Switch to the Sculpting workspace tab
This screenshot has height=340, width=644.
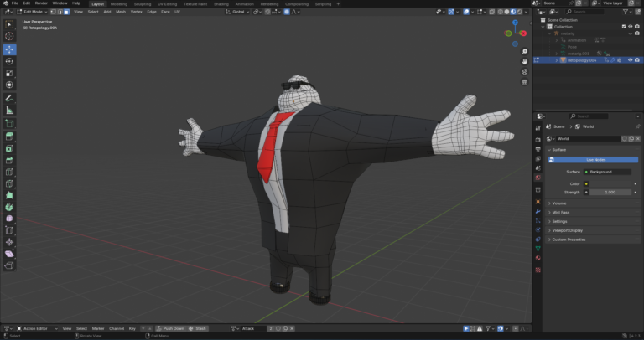pos(143,3)
